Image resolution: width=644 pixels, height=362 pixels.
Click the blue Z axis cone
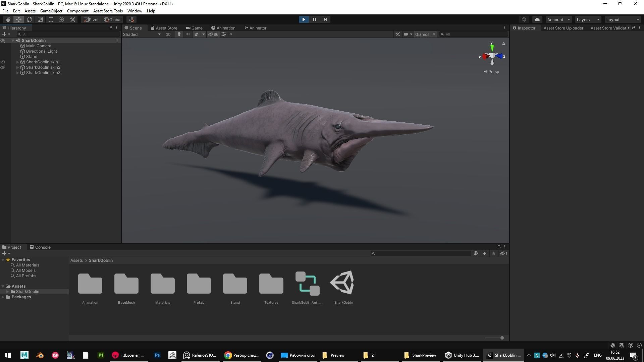coord(500,56)
